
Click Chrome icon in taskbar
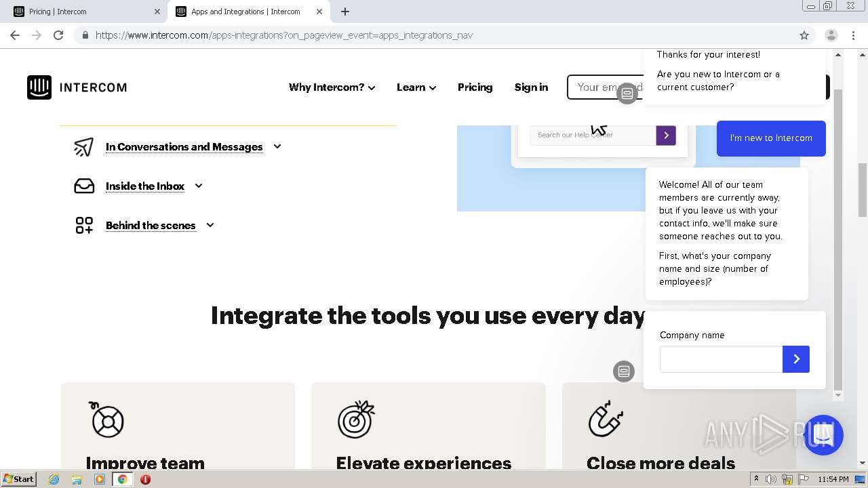[x=123, y=479]
